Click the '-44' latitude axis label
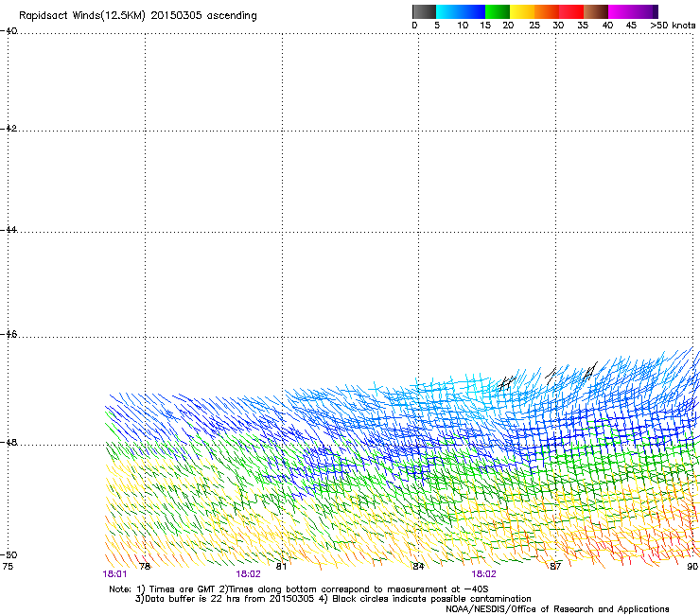Screen dimensions: 700x615 coord(9,230)
